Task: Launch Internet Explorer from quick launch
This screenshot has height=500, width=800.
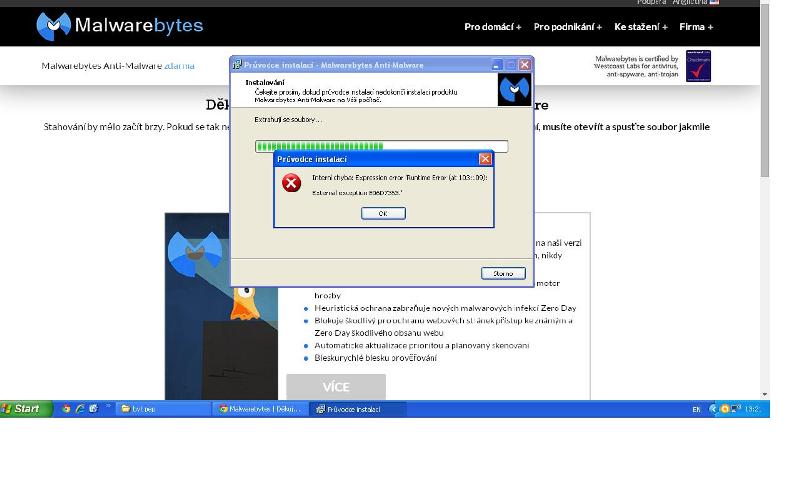Action: pos(80,409)
